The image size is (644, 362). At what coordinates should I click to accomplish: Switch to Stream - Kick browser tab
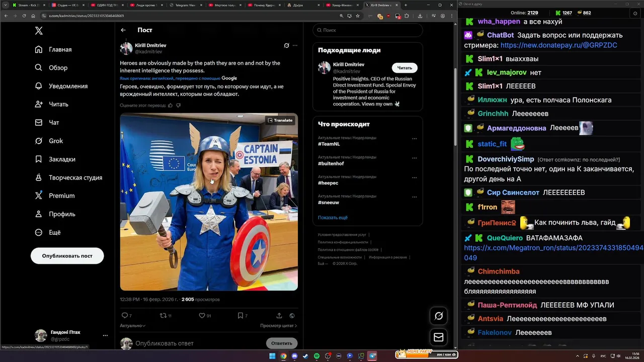(28, 5)
